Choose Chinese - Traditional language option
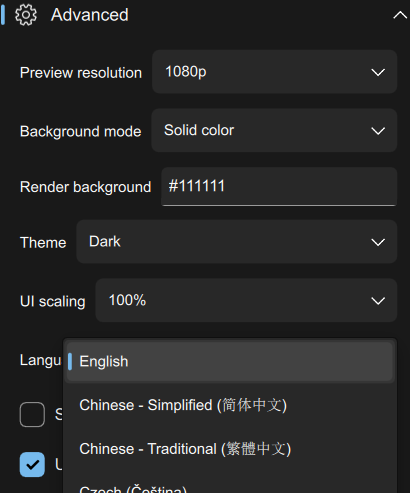This screenshot has height=493, width=410. pyautogui.click(x=230, y=449)
